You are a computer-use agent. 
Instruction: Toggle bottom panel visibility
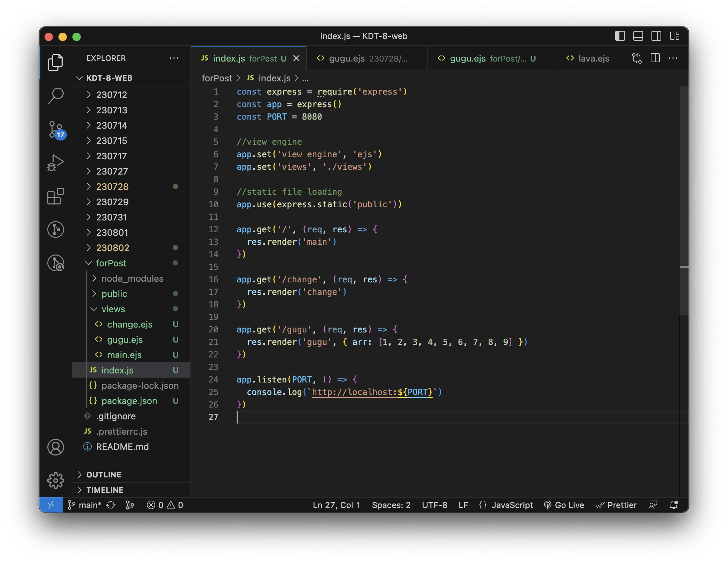point(638,36)
